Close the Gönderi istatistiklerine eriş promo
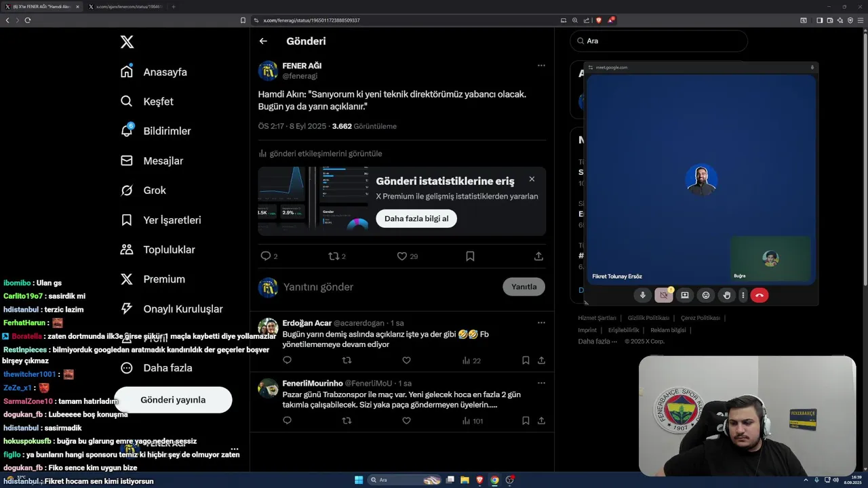The image size is (868, 488). coord(532,179)
